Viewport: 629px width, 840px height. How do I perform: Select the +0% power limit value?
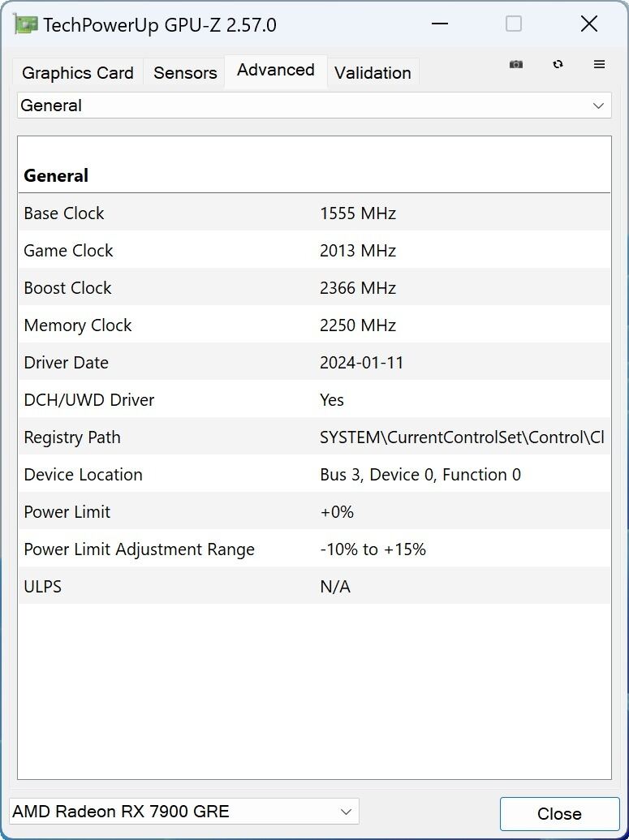pos(337,512)
